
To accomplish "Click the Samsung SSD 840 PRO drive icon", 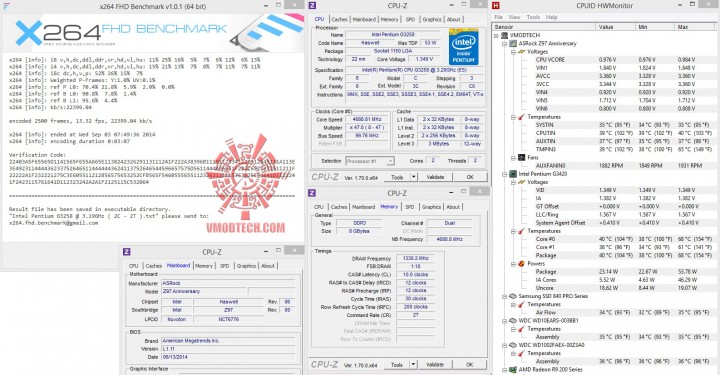I will point(513,296).
